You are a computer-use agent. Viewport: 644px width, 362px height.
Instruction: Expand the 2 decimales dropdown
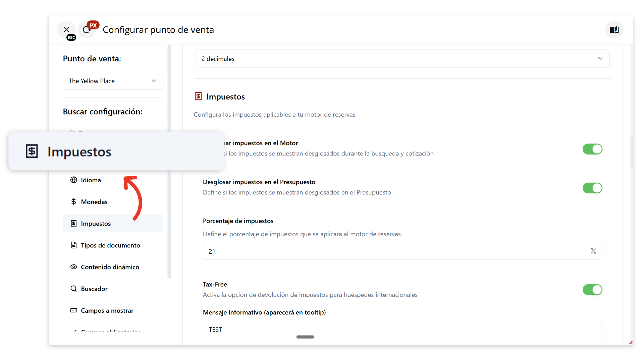tap(402, 59)
